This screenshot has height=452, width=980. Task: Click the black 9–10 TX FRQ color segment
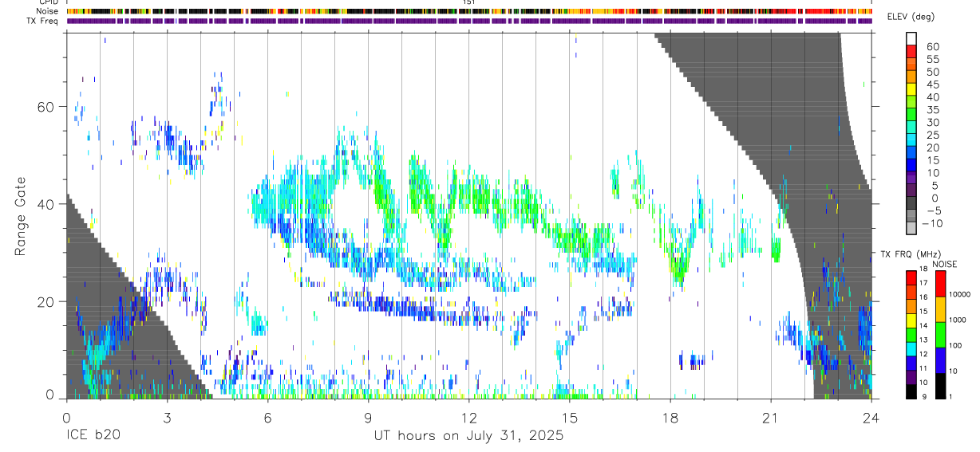(x=911, y=391)
